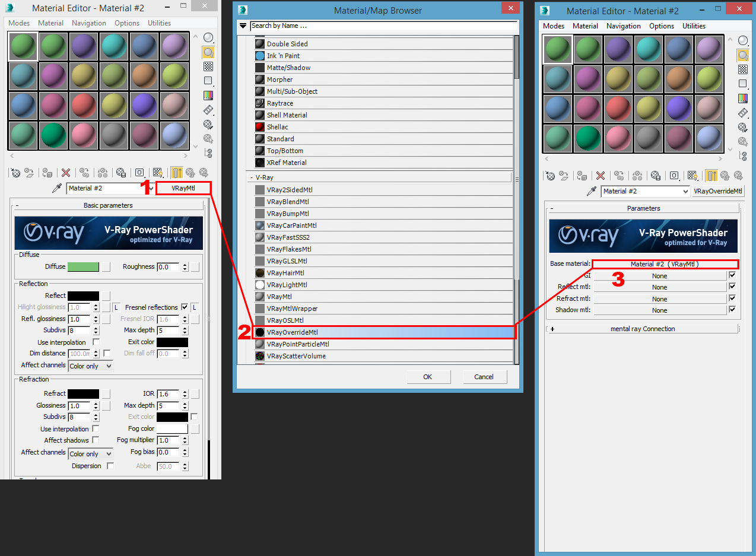The image size is (756, 556).
Task: Click Put to Library icon in left editor
Action: 121,173
